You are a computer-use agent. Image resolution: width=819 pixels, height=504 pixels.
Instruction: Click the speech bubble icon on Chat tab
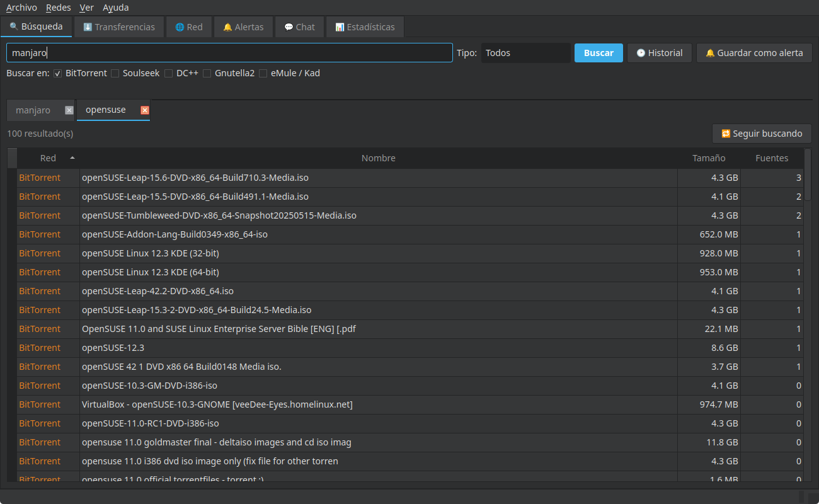[x=289, y=27]
